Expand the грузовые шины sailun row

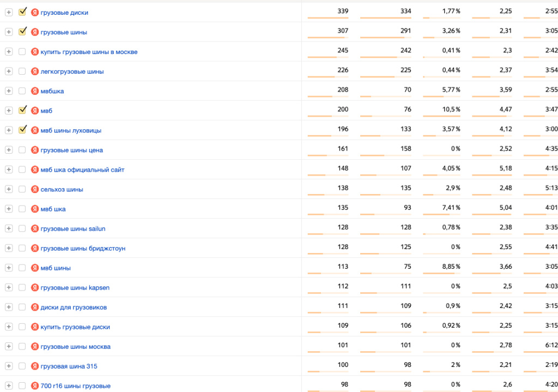tap(9, 228)
